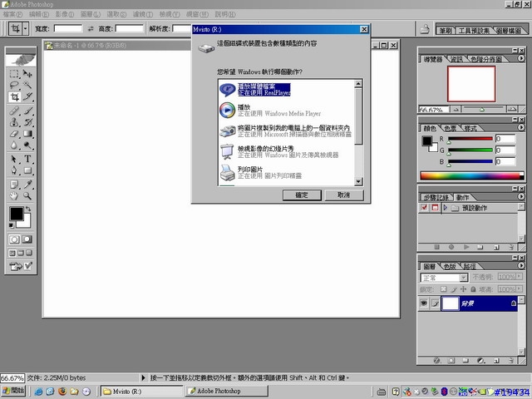Select the Move tool
The image size is (532, 399).
[x=27, y=74]
